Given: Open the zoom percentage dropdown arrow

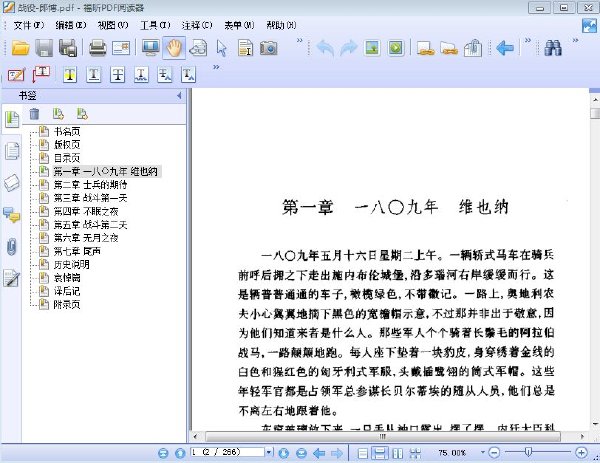Looking at the screenshot, I should coord(482,453).
